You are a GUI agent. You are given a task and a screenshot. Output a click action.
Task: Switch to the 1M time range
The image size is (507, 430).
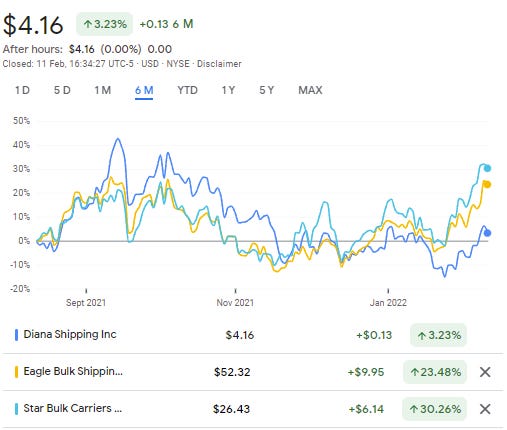click(x=102, y=90)
